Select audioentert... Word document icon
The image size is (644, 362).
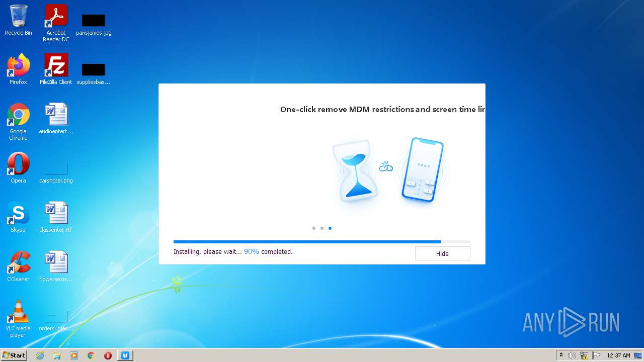pos(56,119)
